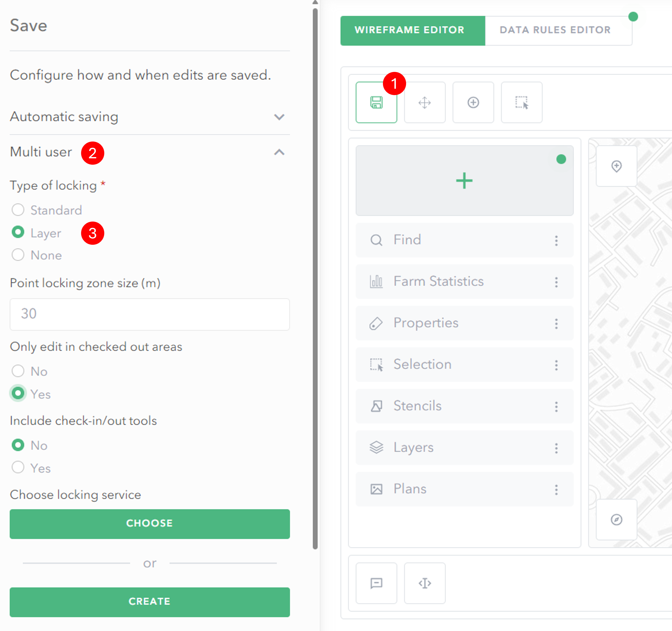
Task: Open the Wireframe Editor tab
Action: pos(409,30)
